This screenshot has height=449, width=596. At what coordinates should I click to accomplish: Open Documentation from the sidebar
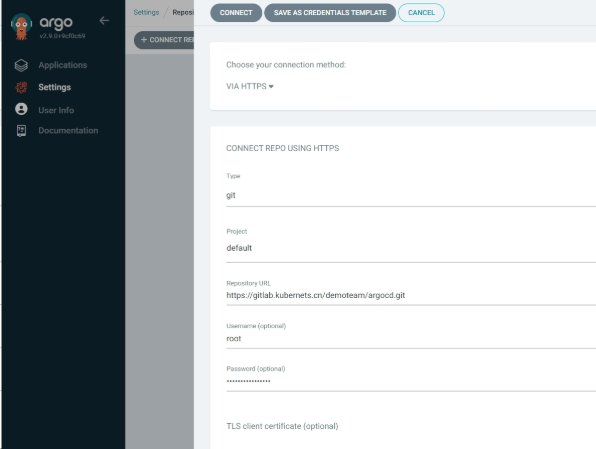coord(68,130)
